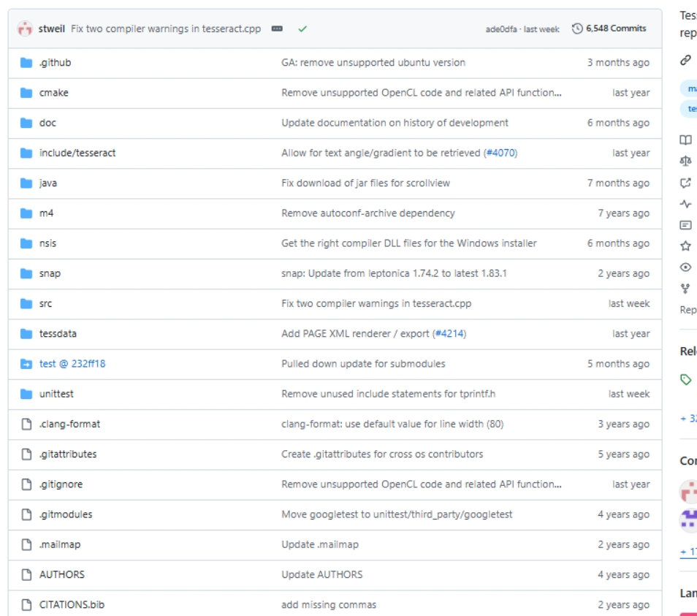Click the forks icon in sidebar
This screenshot has width=697, height=616.
[x=685, y=289]
